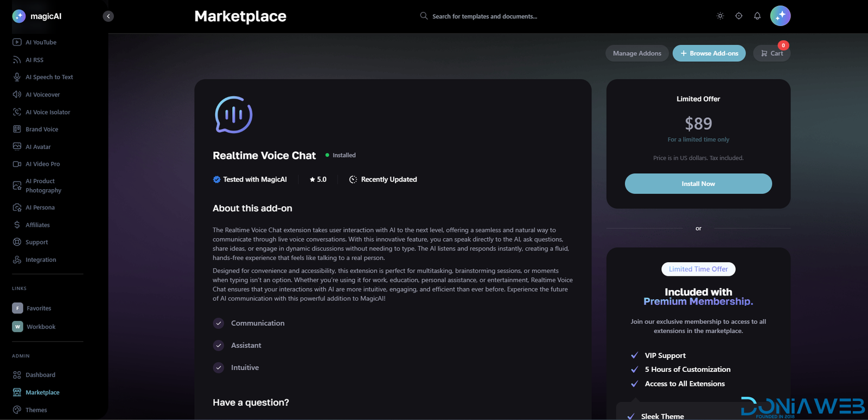This screenshot has width=868, height=420.
Task: Open the user avatar menu
Action: 780,16
